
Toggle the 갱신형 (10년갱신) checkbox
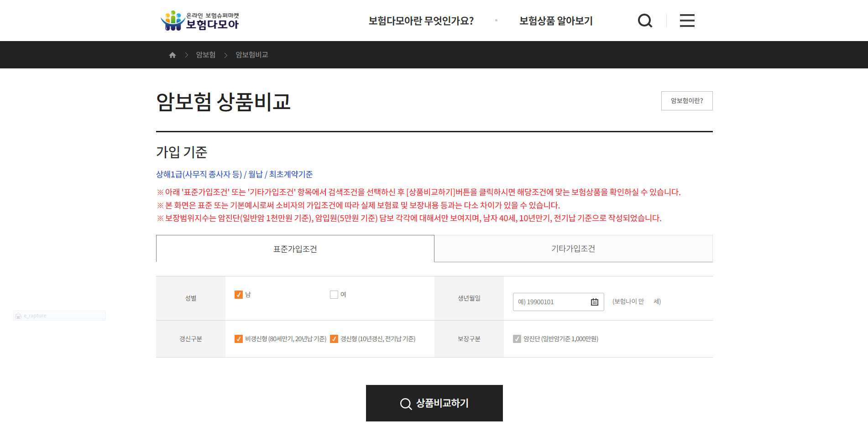pos(334,339)
